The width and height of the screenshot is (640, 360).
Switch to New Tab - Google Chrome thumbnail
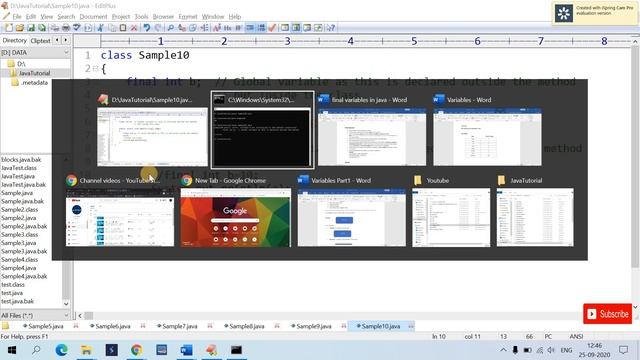[236, 211]
